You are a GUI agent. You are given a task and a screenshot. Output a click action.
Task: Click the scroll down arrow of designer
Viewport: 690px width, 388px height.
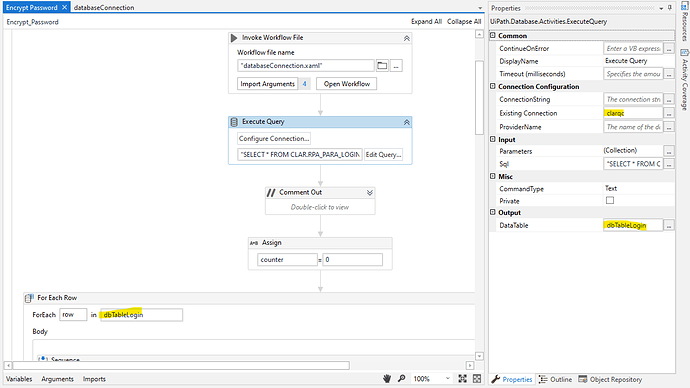pyautogui.click(x=479, y=356)
